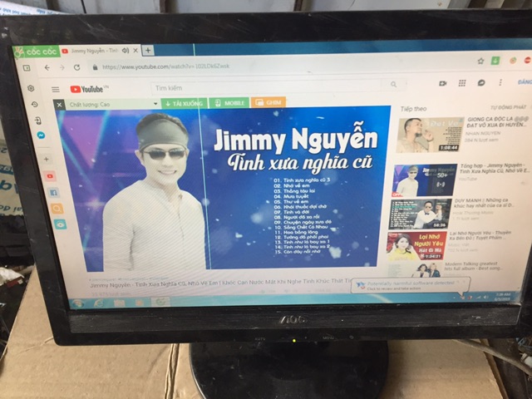Viewport: 532px width, 399px height.
Task: Mute the tab using speaker icon
Action: pyautogui.click(x=126, y=51)
